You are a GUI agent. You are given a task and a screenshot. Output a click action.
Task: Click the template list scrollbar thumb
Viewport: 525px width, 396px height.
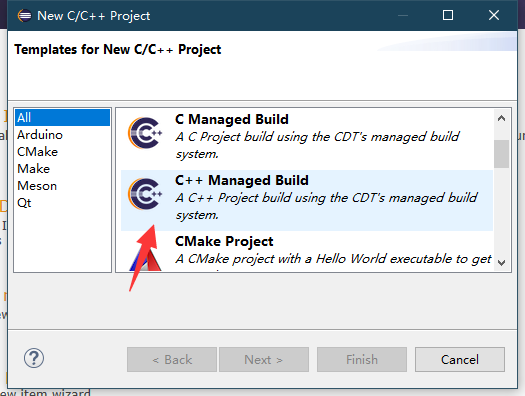click(501, 154)
